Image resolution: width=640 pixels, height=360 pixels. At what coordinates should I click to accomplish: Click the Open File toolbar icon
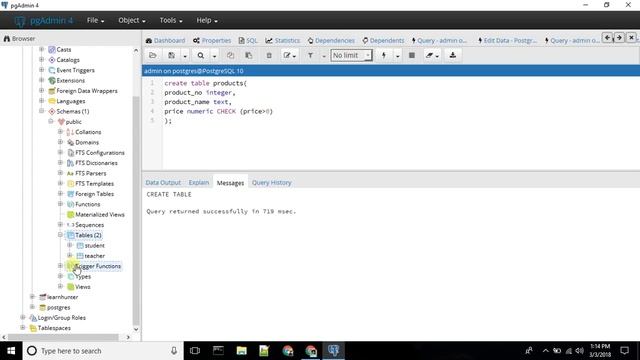click(153, 56)
